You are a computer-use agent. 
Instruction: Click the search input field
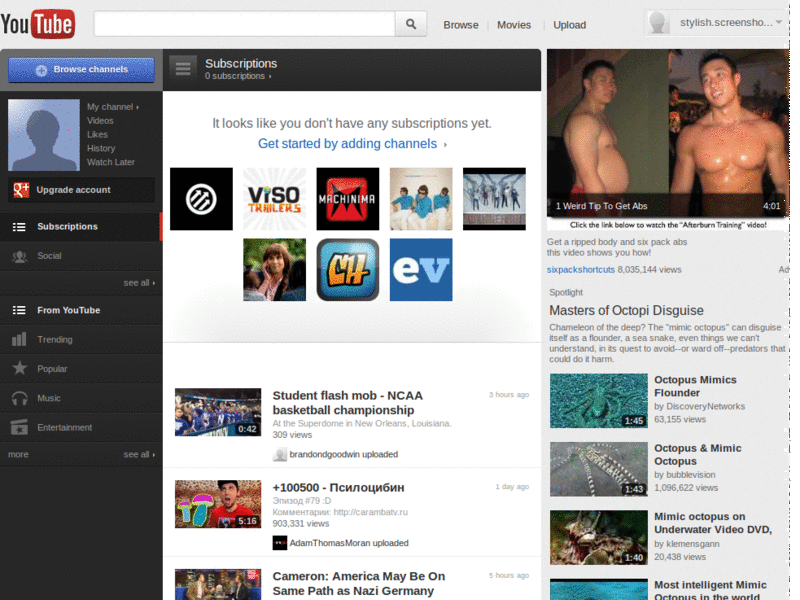pos(244,24)
